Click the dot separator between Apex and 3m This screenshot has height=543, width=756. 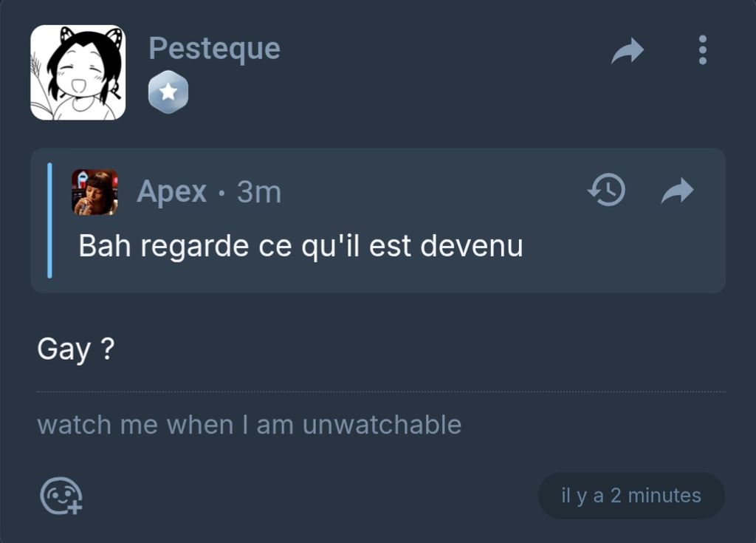coord(221,194)
